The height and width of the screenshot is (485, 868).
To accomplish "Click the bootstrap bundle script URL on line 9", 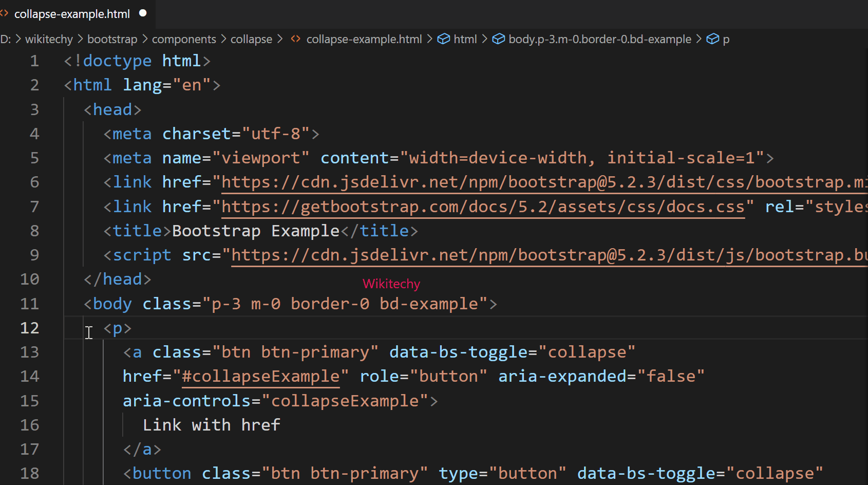I will point(514,254).
